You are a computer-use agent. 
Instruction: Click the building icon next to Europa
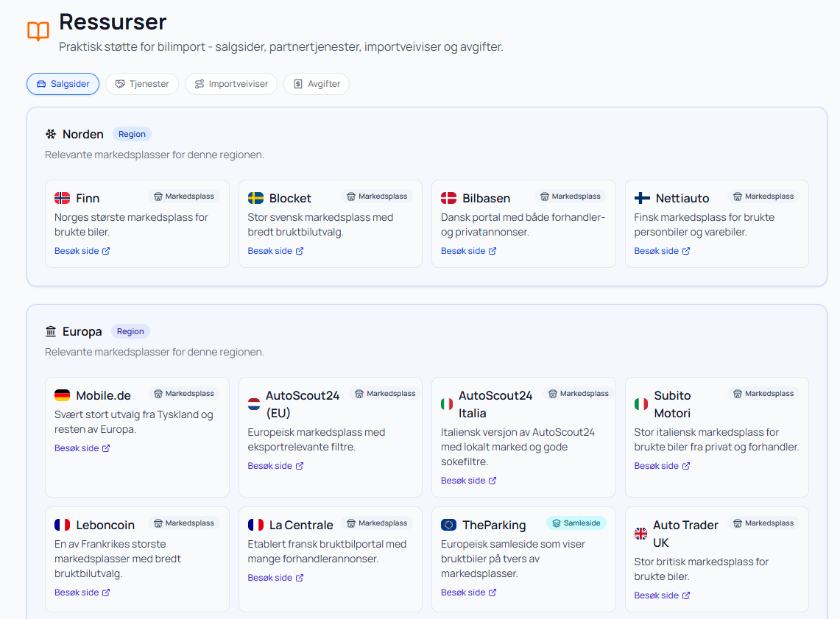tap(51, 331)
